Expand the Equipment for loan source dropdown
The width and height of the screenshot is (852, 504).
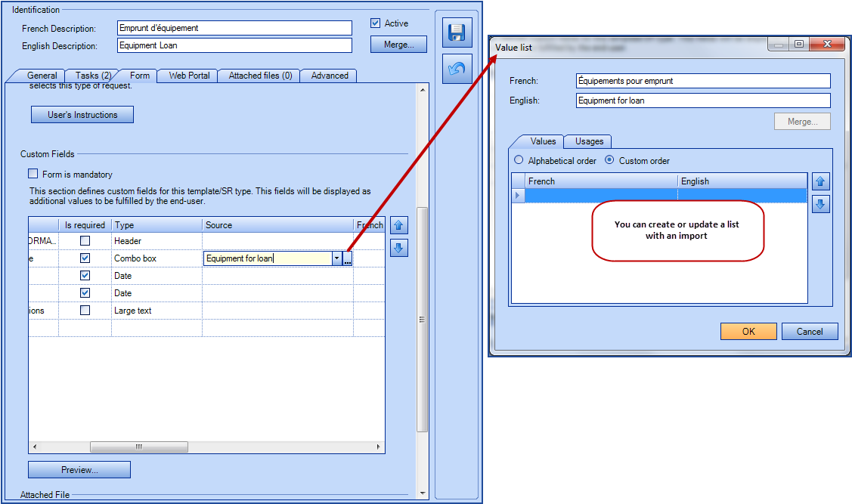(x=336, y=258)
